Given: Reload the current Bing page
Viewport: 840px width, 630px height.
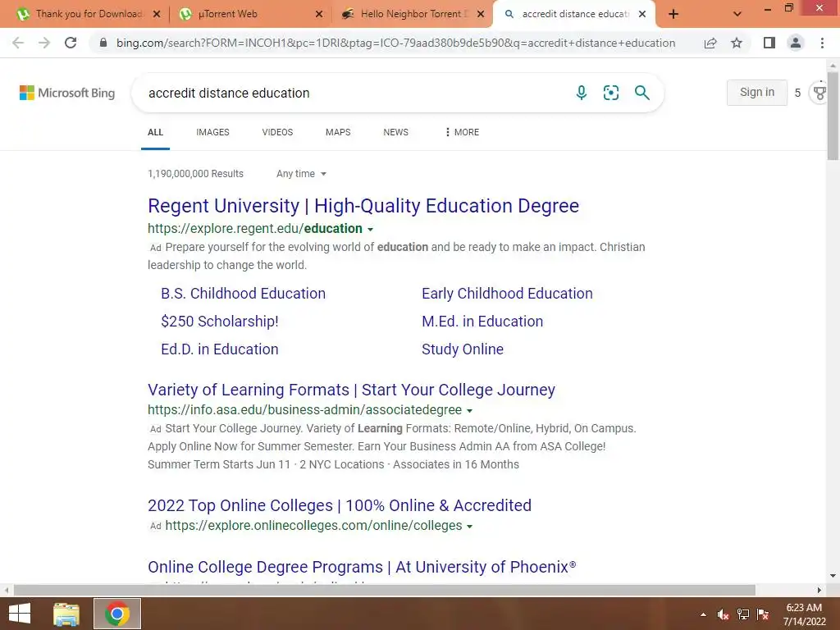Looking at the screenshot, I should coord(71,43).
